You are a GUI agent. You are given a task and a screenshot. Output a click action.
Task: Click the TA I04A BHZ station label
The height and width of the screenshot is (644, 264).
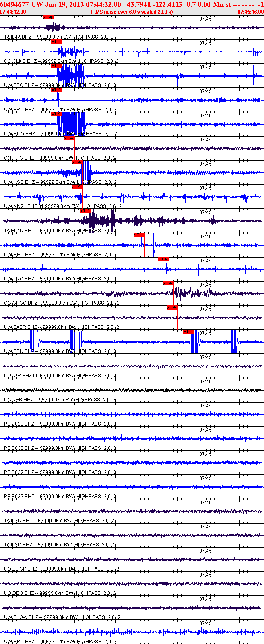[18, 37]
